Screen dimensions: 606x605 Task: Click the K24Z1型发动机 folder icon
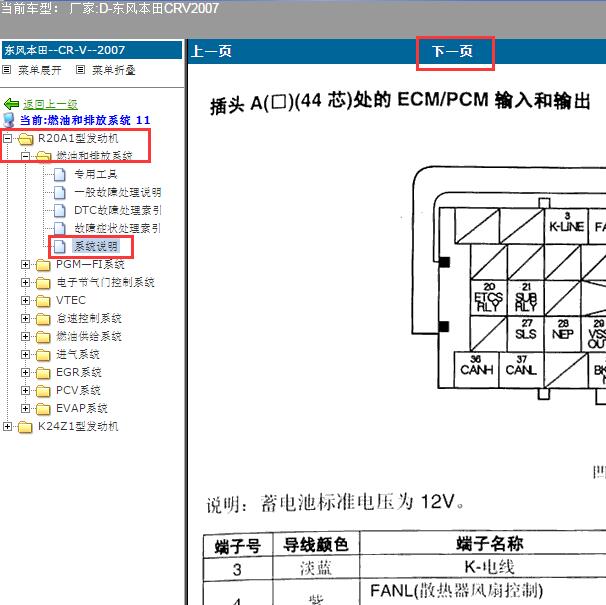[26, 427]
